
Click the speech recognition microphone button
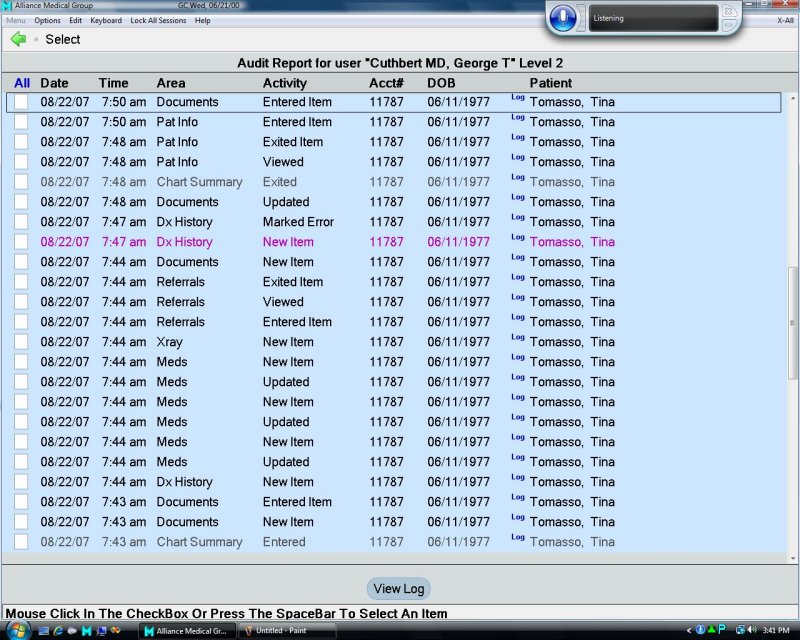[563, 18]
